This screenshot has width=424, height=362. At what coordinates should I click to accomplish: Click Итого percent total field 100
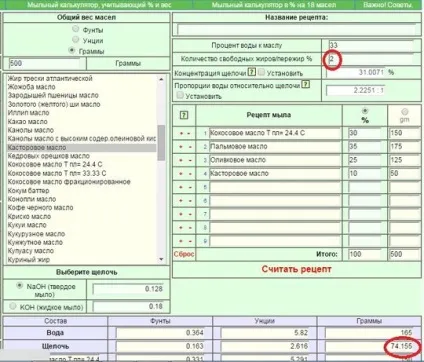(365, 254)
